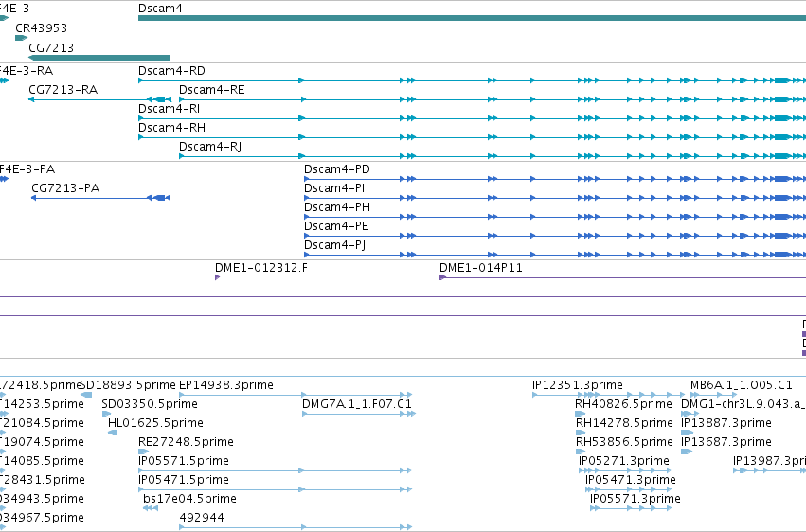The width and height of the screenshot is (806, 532).
Task: Select the IP13687.3prime EST label
Action: [726, 442]
